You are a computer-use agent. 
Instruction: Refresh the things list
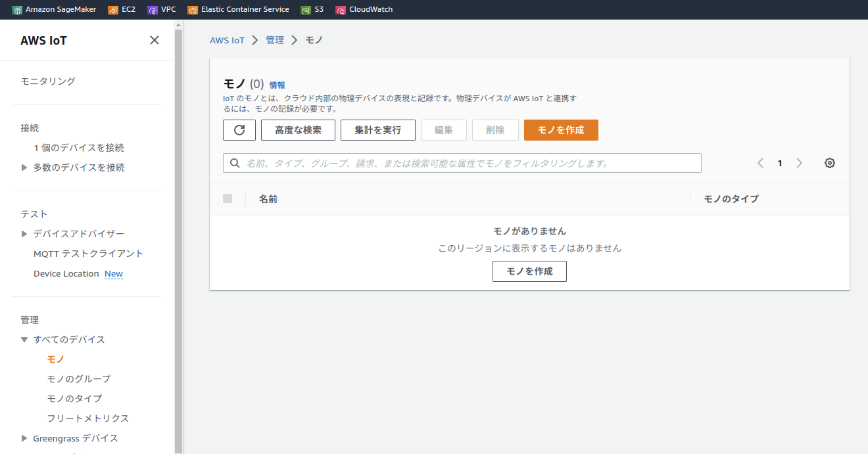tap(239, 130)
